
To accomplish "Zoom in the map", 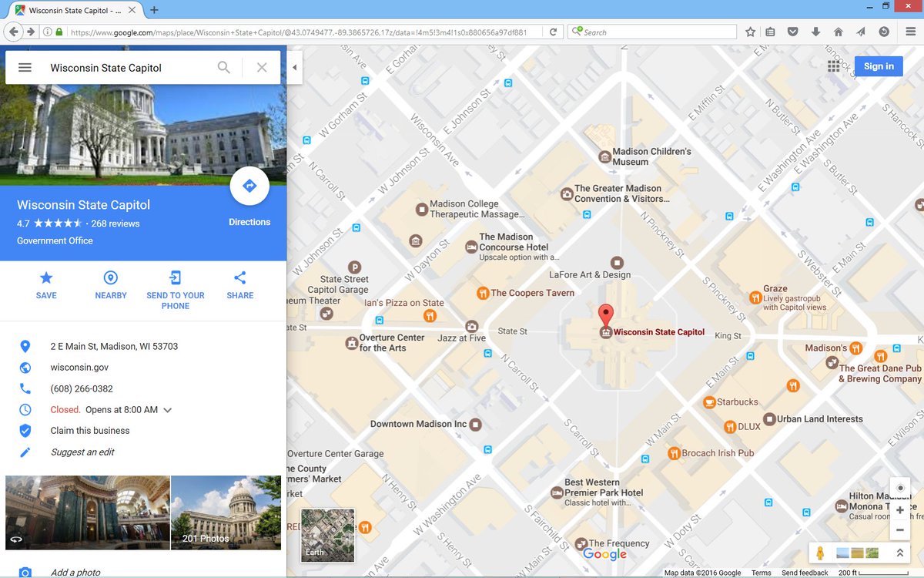I will pos(900,510).
